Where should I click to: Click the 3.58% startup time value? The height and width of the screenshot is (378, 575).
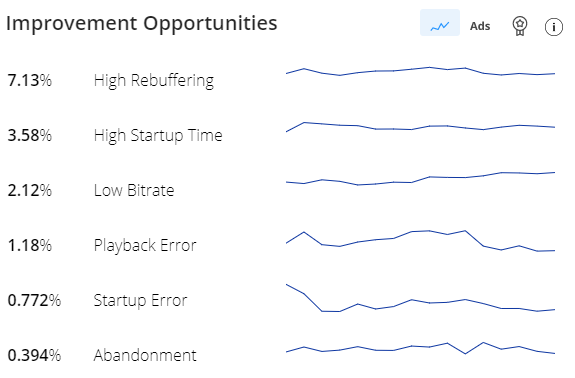(x=30, y=135)
